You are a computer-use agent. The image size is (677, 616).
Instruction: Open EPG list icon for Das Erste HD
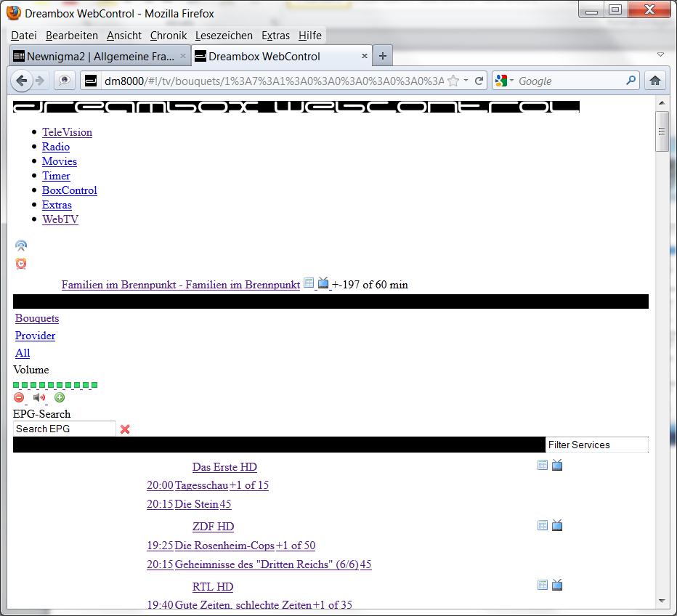[543, 465]
